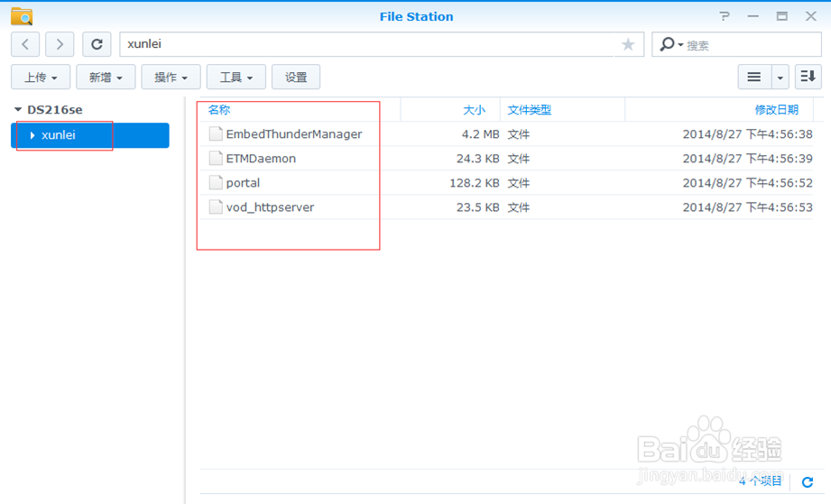Image resolution: width=831 pixels, height=504 pixels.
Task: Click the 文件 type cell of portal
Action: [518, 183]
